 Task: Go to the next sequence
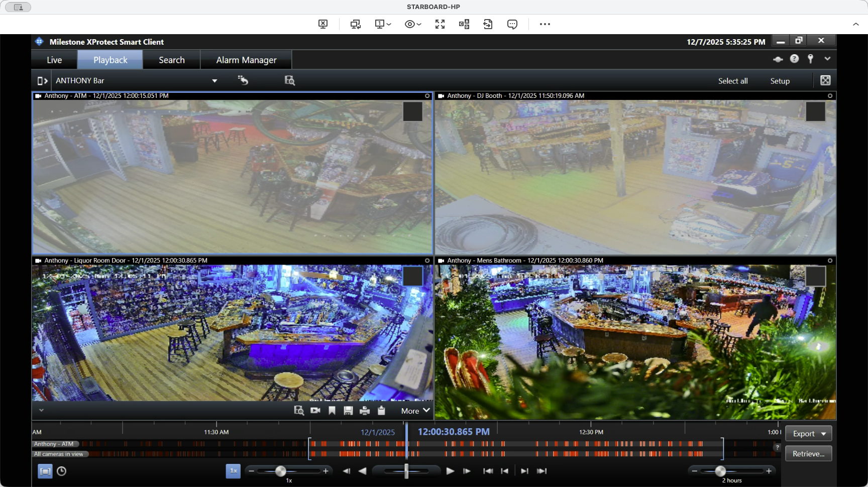point(524,471)
